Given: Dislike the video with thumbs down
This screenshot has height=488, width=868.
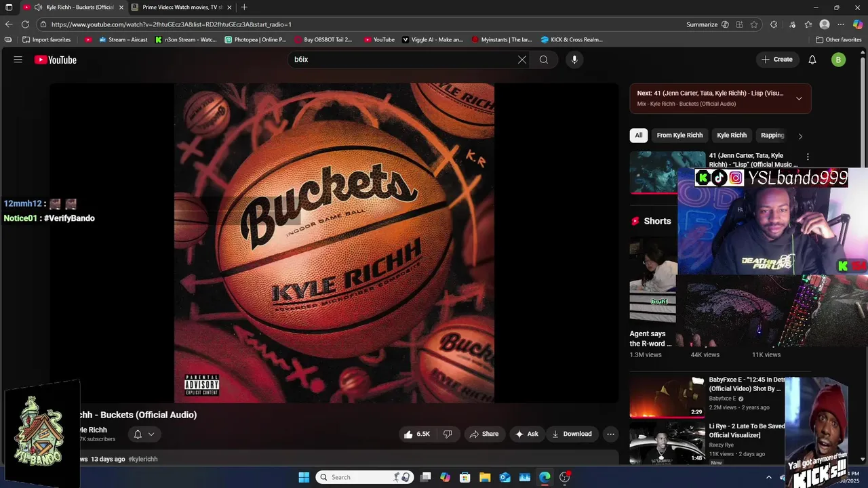Looking at the screenshot, I should 448,434.
